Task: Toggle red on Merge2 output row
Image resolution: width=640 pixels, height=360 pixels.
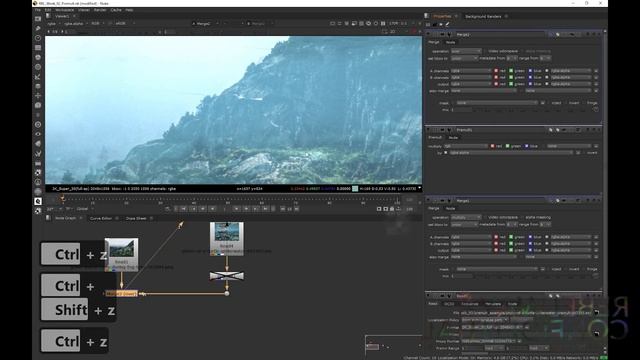Action: pyautogui.click(x=496, y=84)
